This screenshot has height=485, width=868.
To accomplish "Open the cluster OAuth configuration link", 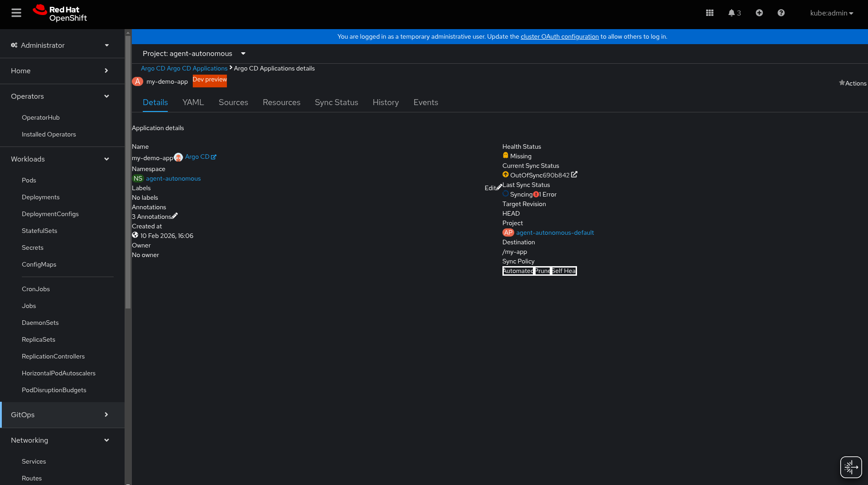I will [x=559, y=36].
